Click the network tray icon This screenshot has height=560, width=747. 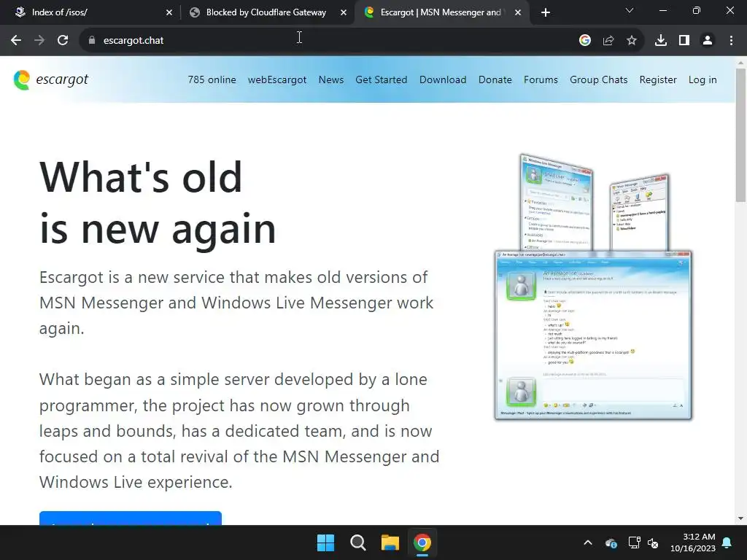634,542
